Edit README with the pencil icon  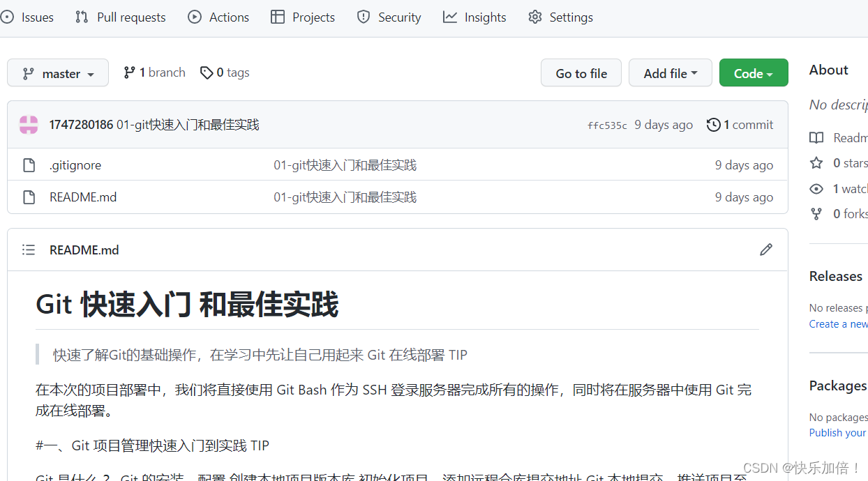pyautogui.click(x=766, y=250)
